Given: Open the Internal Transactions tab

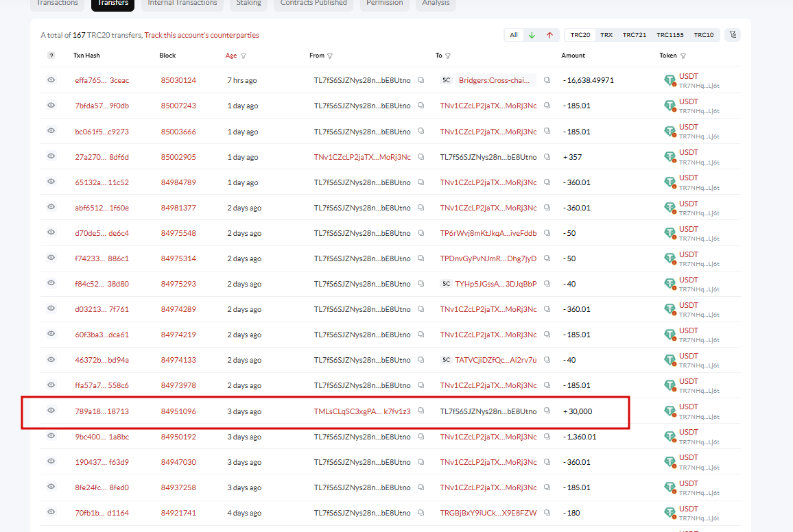Looking at the screenshot, I should click(x=182, y=3).
